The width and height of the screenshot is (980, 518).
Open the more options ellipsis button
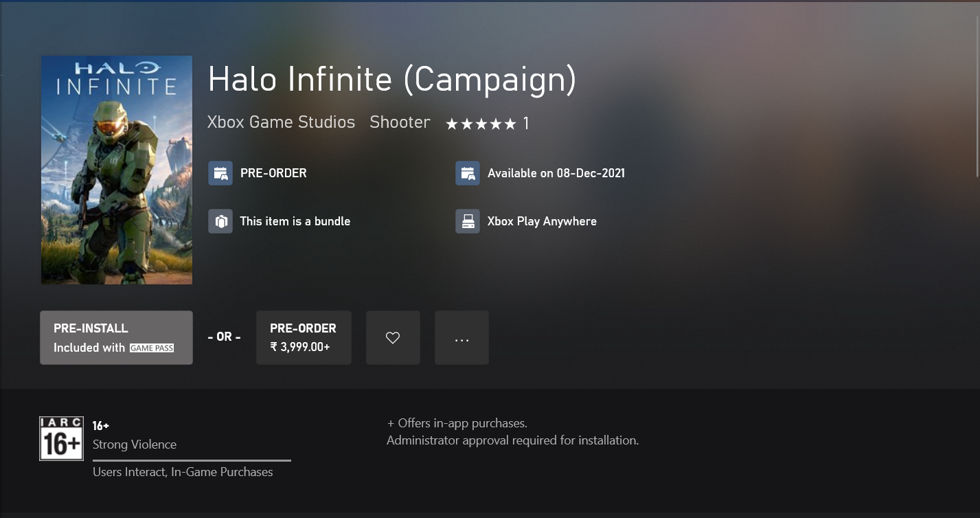[x=461, y=337]
